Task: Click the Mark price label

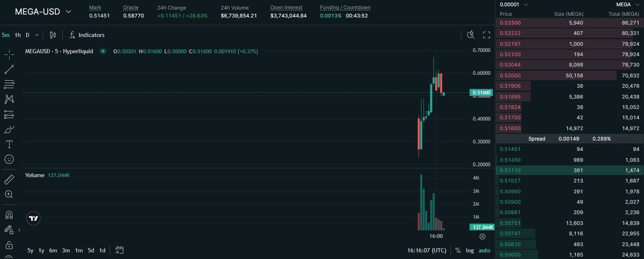Action: 95,8
